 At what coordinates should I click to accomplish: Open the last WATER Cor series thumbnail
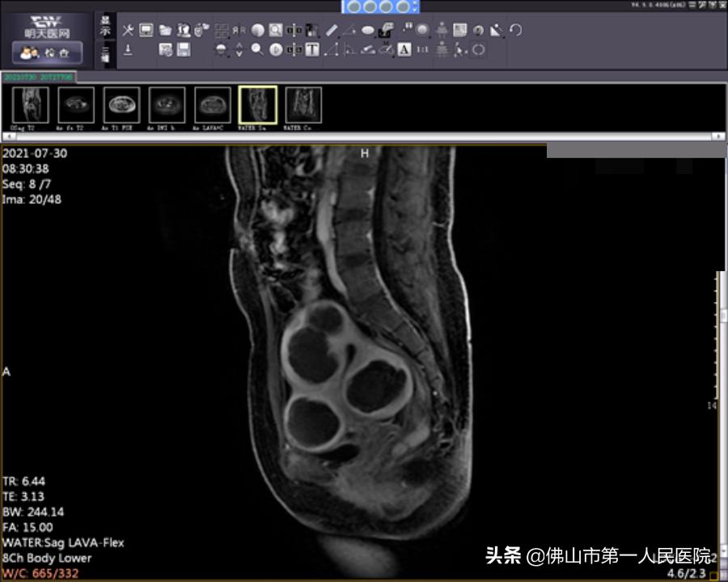pos(303,105)
